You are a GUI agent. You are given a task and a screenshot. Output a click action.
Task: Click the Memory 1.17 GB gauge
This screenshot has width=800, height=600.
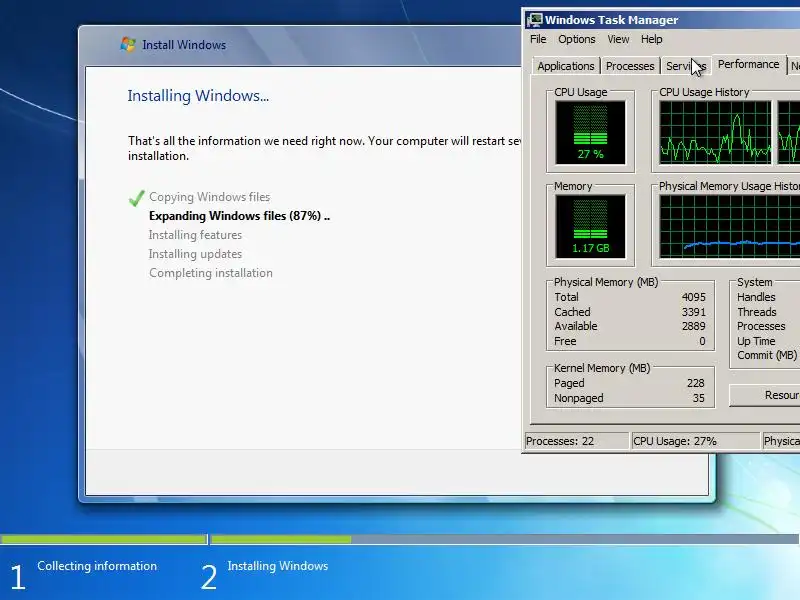pos(590,227)
